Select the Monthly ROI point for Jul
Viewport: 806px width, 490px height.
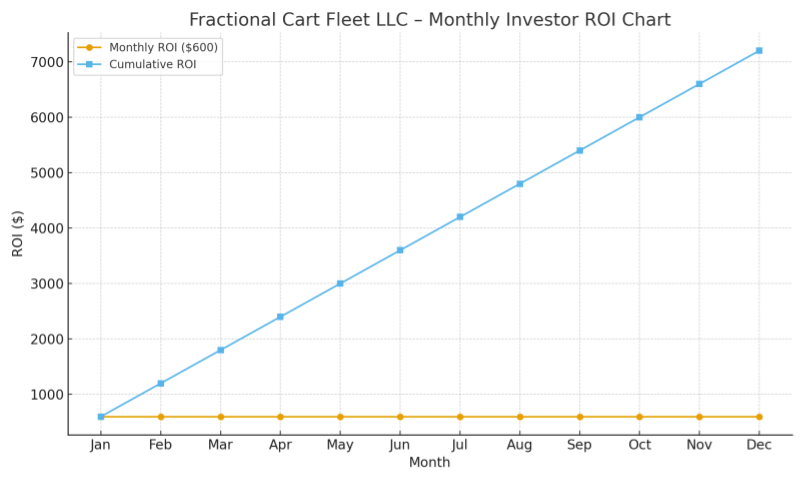coord(460,416)
